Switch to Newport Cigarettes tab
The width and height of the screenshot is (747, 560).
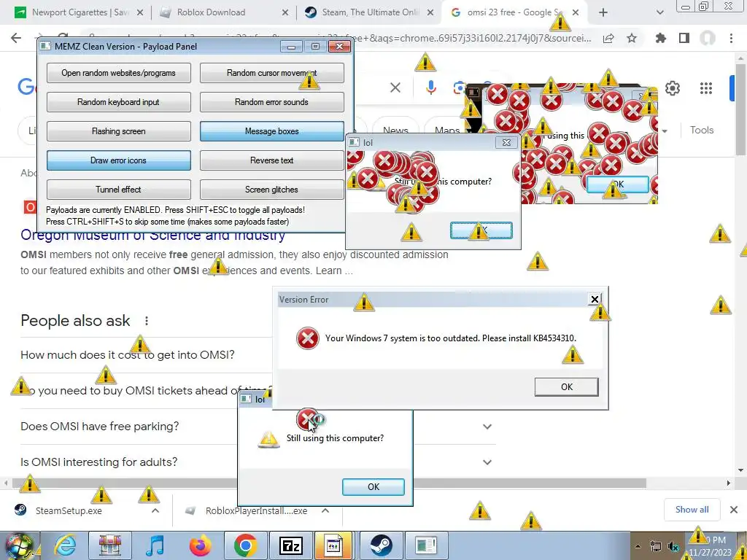[x=80, y=12]
